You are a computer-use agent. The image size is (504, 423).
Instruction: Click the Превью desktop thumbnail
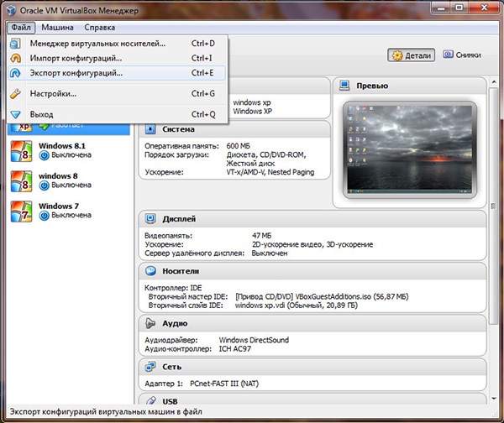(x=411, y=150)
